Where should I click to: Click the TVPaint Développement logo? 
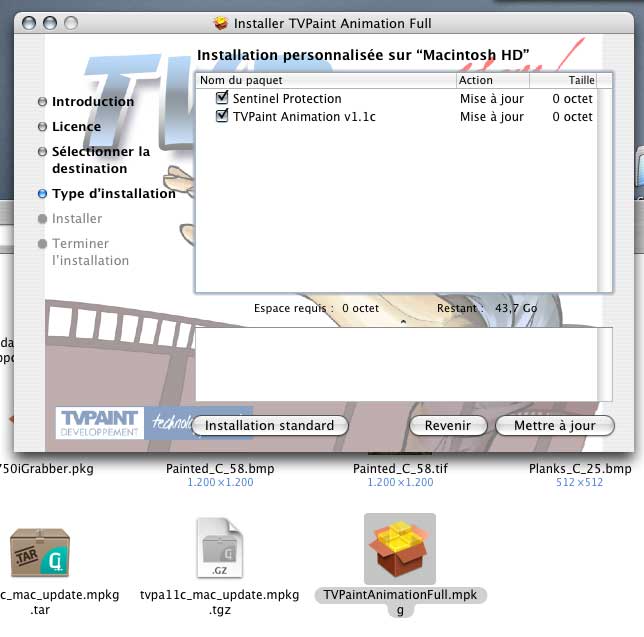(100, 423)
